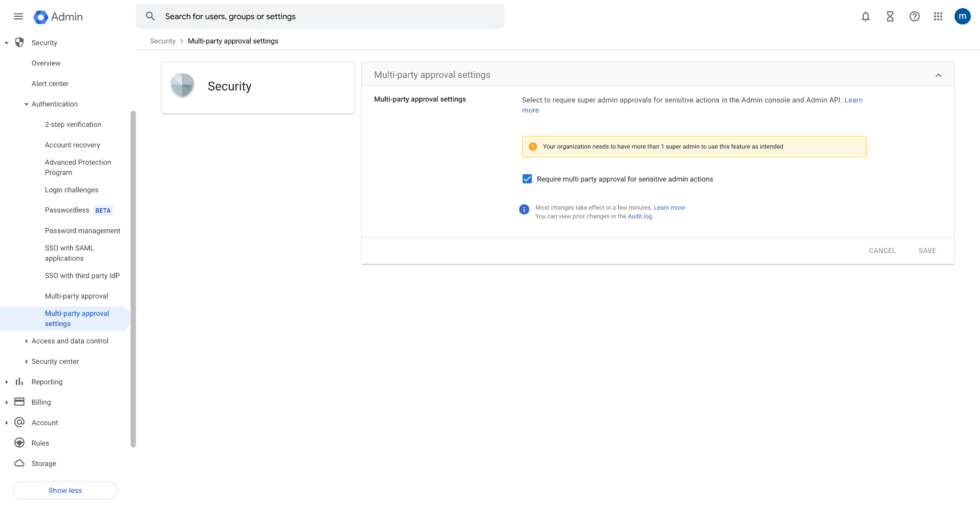The height and width of the screenshot is (507, 980).
Task: Open 2-step verification settings
Action: pyautogui.click(x=73, y=124)
